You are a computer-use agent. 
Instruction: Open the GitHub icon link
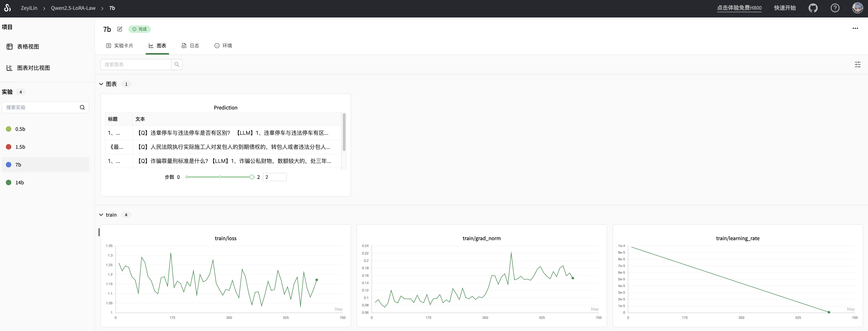tap(813, 8)
